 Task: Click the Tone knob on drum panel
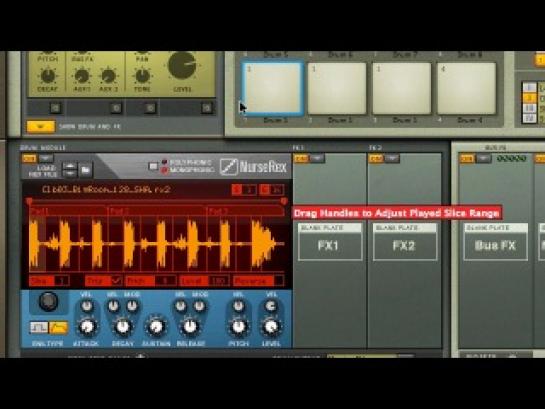tap(142, 75)
